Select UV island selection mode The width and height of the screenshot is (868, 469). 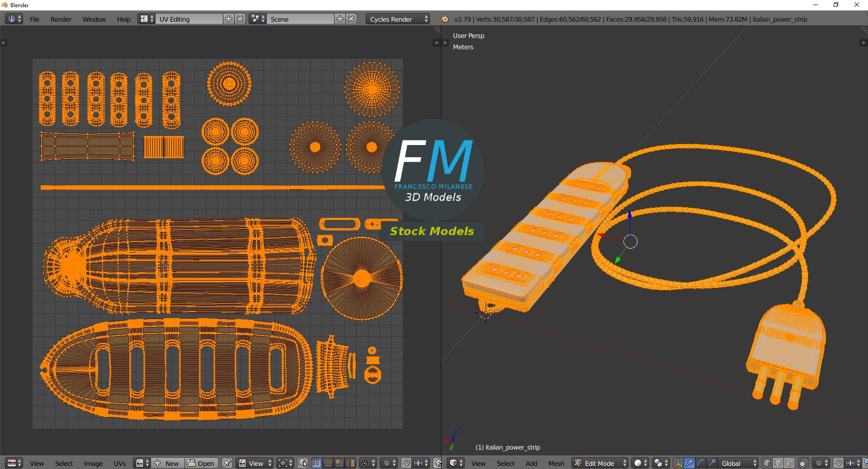coord(350,463)
